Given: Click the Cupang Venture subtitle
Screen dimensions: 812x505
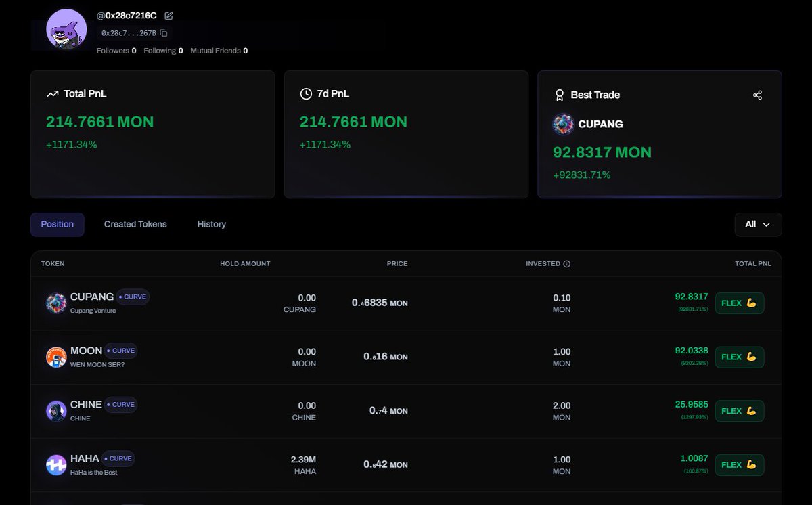Looking at the screenshot, I should coord(93,311).
